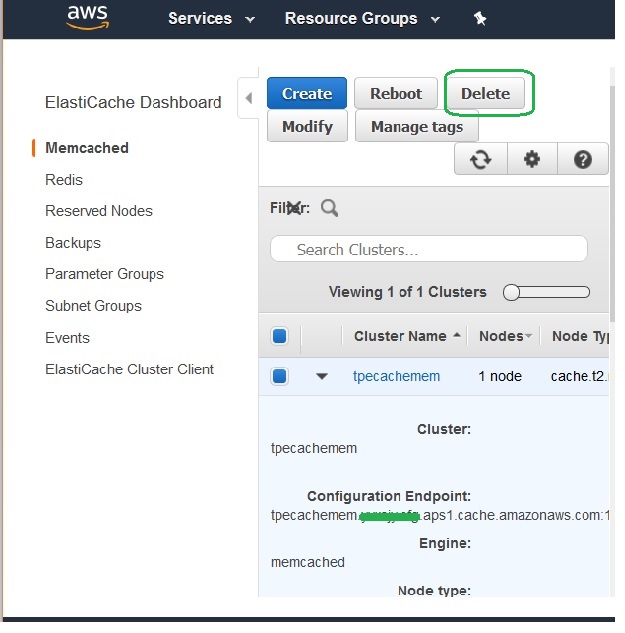Click the filter search magnifier icon
The height and width of the screenshot is (633, 625).
(x=330, y=208)
